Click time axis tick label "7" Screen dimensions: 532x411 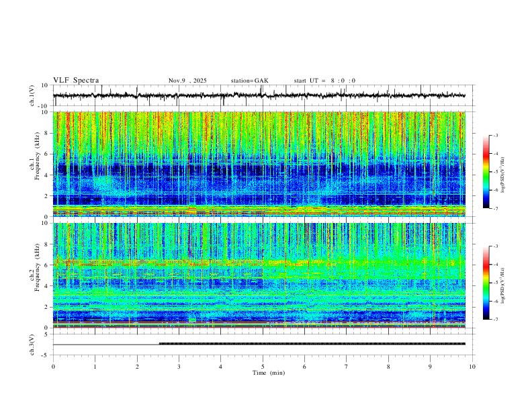point(347,367)
